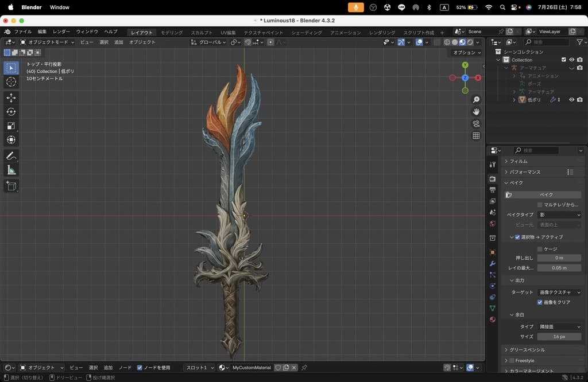
Task: Toggle camera view in viewport
Action: pyautogui.click(x=476, y=124)
